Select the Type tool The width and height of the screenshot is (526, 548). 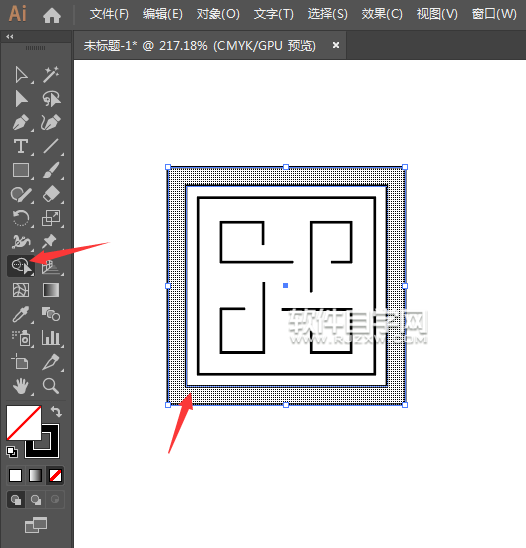pyautogui.click(x=21, y=146)
